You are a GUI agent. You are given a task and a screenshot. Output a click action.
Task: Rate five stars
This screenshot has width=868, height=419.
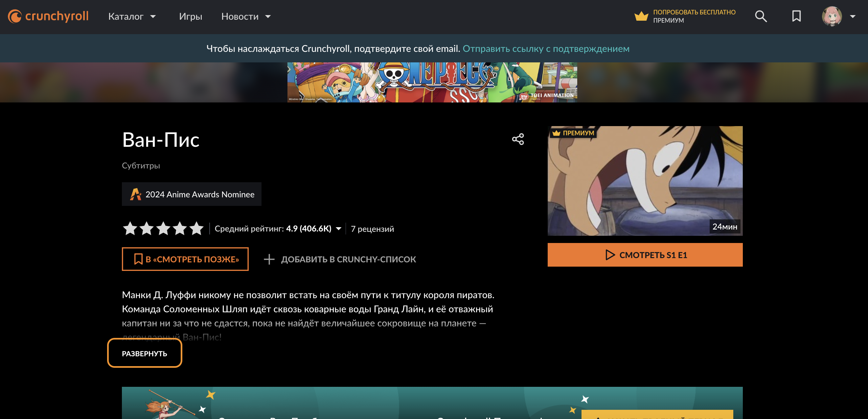tap(196, 228)
